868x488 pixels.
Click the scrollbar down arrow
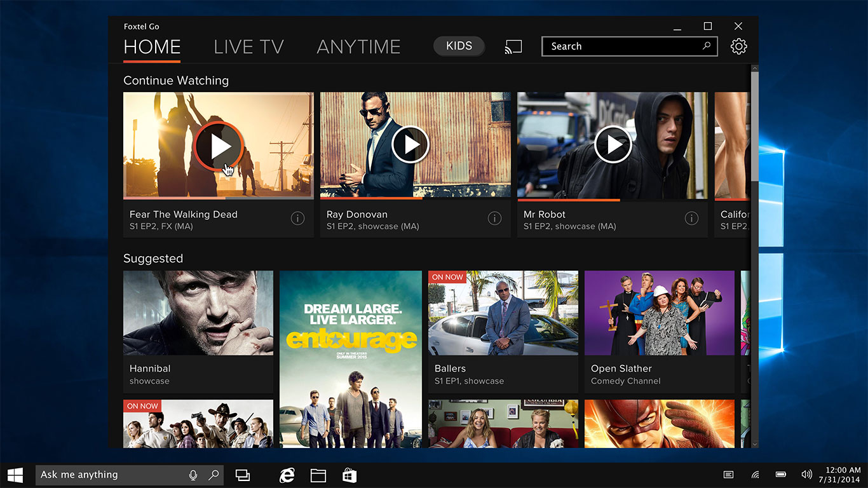coord(755,444)
